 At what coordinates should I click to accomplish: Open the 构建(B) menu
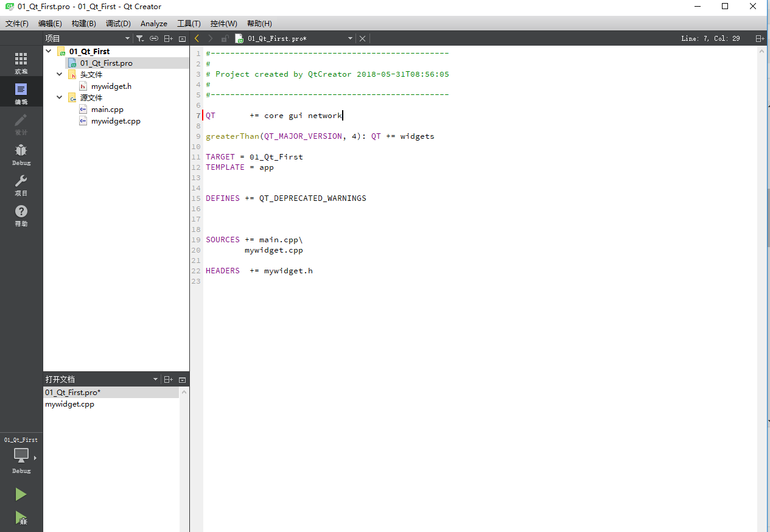[83, 24]
